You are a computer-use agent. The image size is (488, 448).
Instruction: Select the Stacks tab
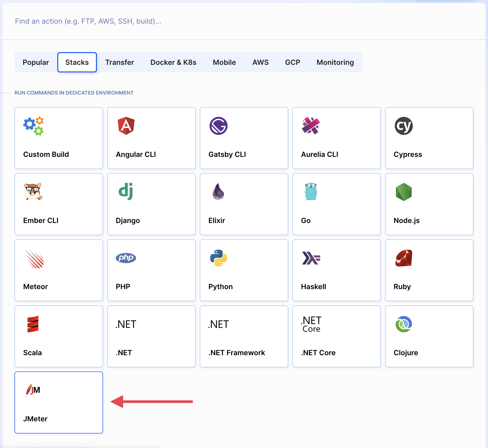77,62
